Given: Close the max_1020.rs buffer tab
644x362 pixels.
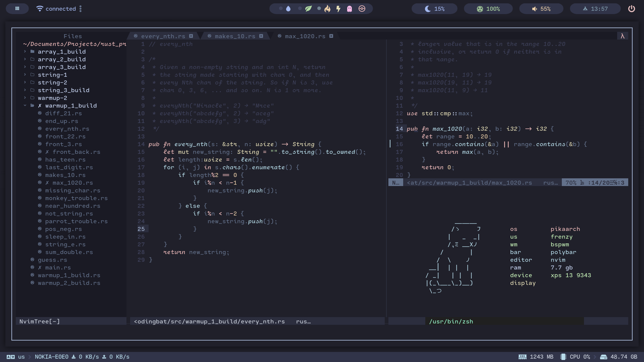Looking at the screenshot, I should 331,36.
